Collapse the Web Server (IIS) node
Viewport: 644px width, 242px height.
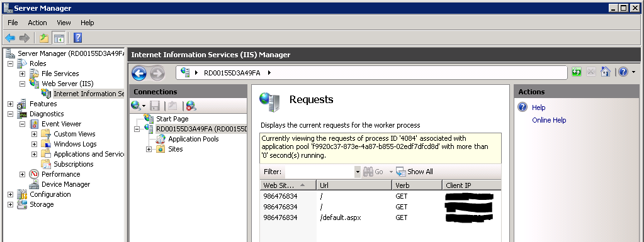22,84
